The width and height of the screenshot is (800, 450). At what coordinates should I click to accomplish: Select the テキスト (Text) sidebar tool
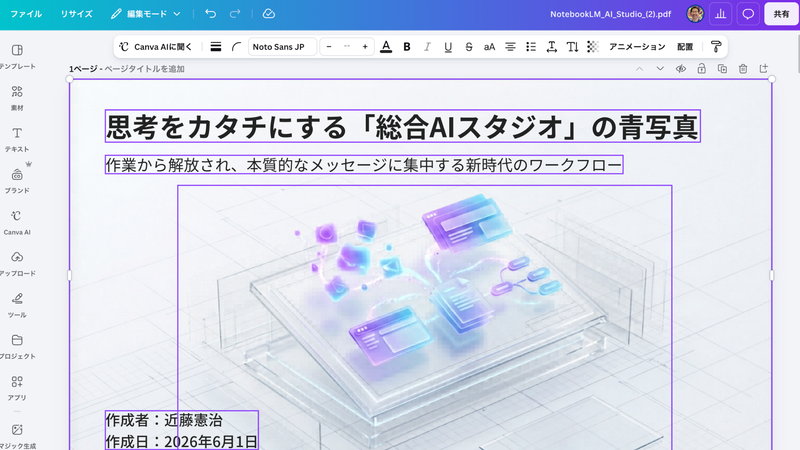17,139
